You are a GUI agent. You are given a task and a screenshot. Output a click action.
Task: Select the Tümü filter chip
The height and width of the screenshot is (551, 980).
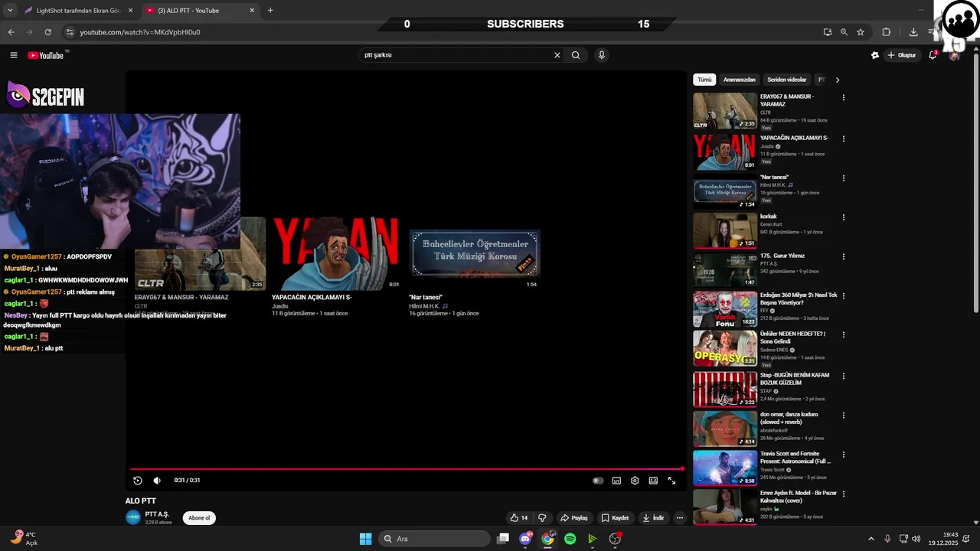(x=704, y=80)
